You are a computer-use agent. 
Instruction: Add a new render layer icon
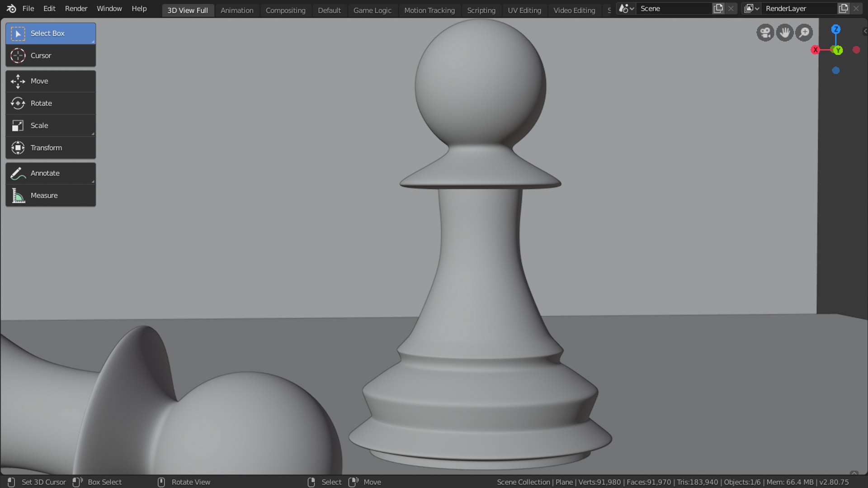(x=843, y=9)
